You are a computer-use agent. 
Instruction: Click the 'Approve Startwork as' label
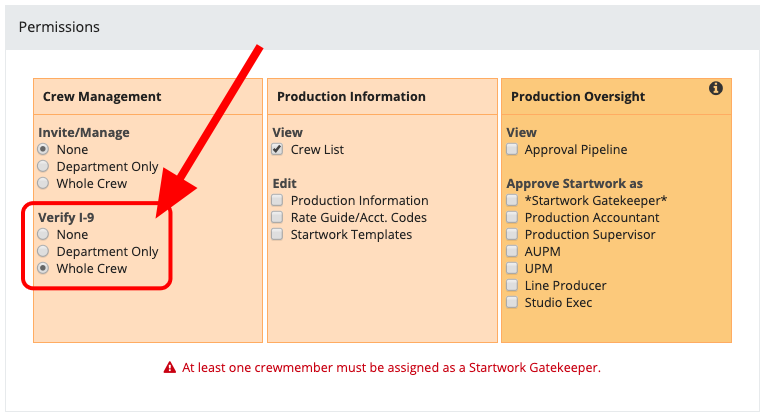(x=574, y=184)
